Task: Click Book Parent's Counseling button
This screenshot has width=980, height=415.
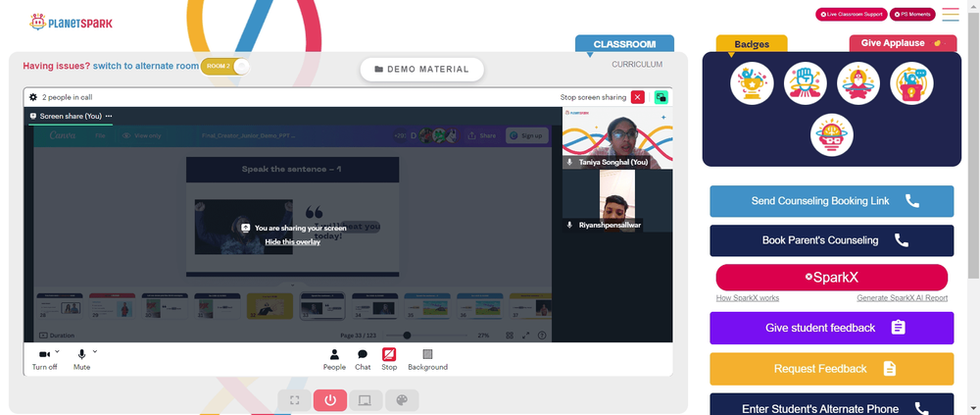Action: [x=831, y=240]
